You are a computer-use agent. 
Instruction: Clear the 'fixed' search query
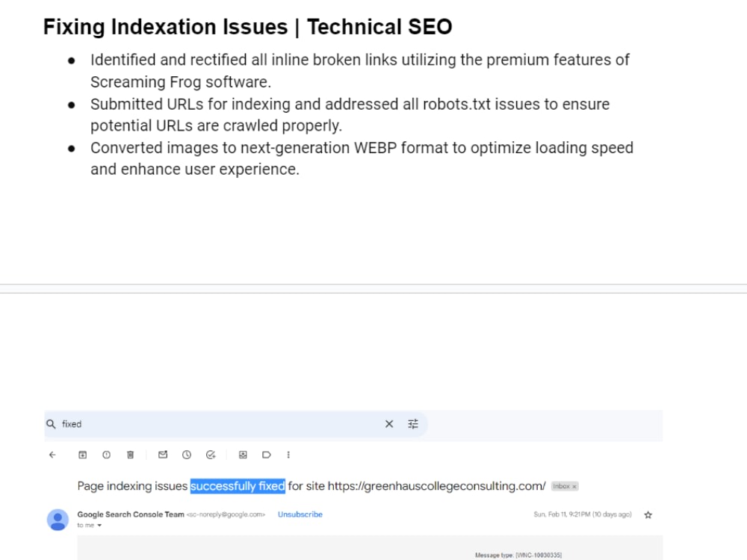click(389, 424)
